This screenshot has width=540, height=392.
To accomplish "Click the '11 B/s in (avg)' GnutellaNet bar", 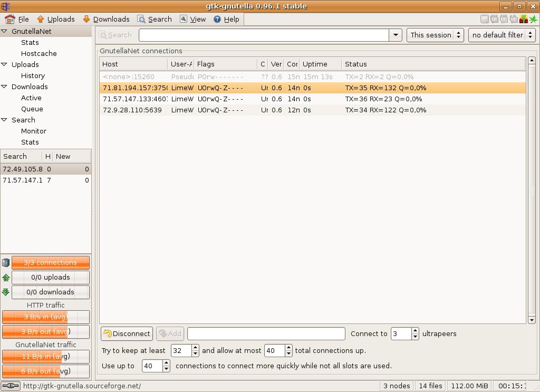I will click(x=46, y=357).
